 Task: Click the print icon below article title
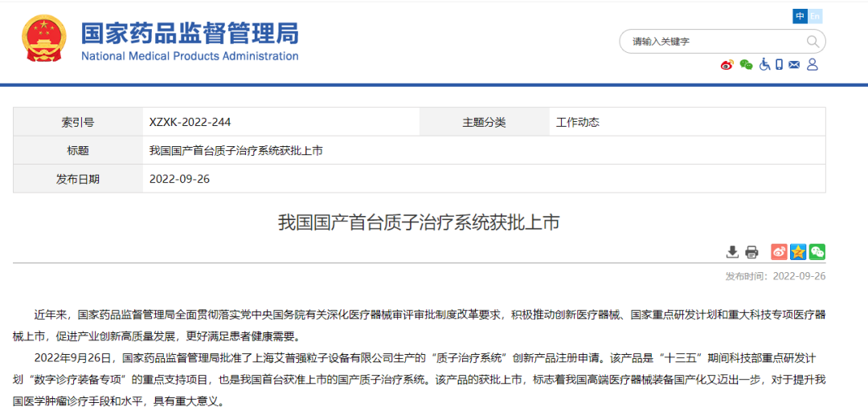(x=751, y=252)
